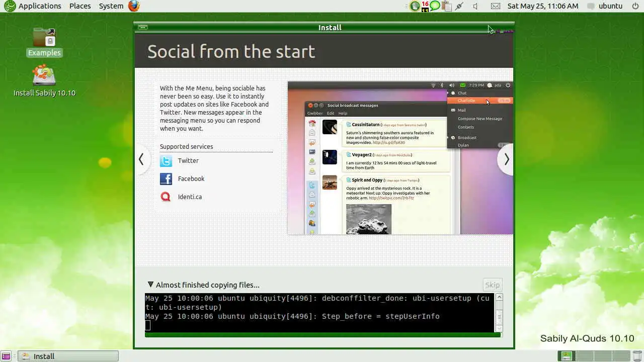Viewport: 644px width, 362px height.
Task: Open the System menu
Action: coord(111,6)
